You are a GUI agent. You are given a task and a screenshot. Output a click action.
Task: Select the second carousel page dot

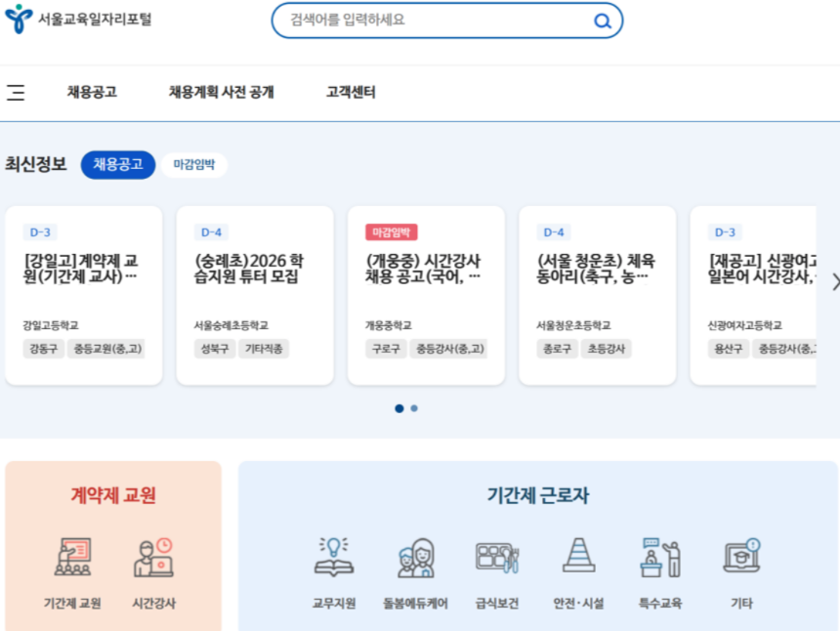point(414,408)
